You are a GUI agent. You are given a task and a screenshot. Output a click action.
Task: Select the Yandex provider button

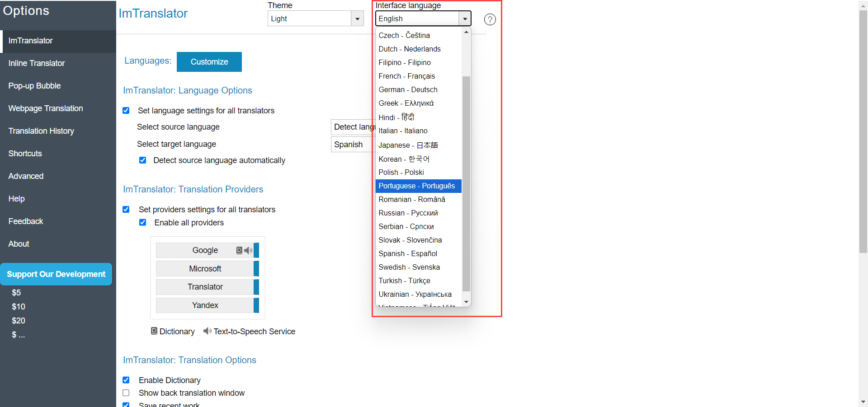[205, 305]
